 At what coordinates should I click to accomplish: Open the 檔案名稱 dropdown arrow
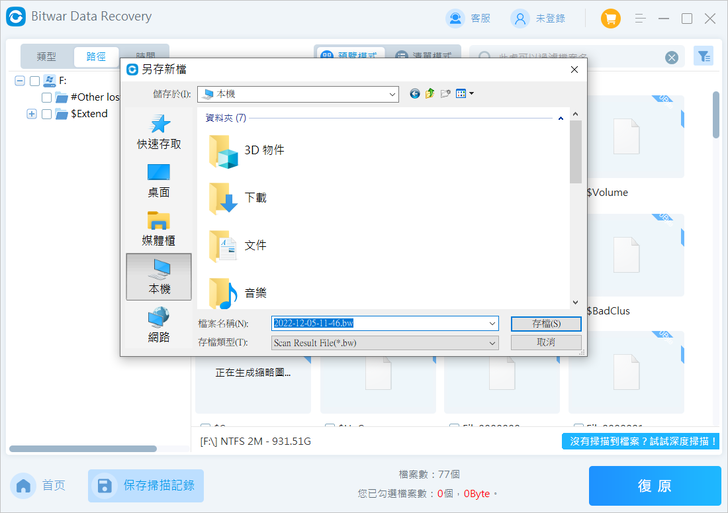click(x=492, y=324)
